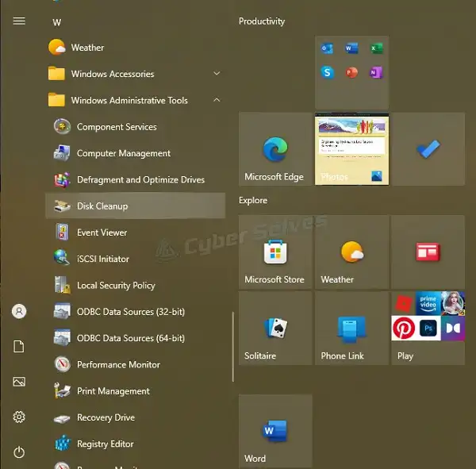Screen dimensions: 476x469
Task: Select the Local Security Policy label
Action: pyautogui.click(x=116, y=285)
